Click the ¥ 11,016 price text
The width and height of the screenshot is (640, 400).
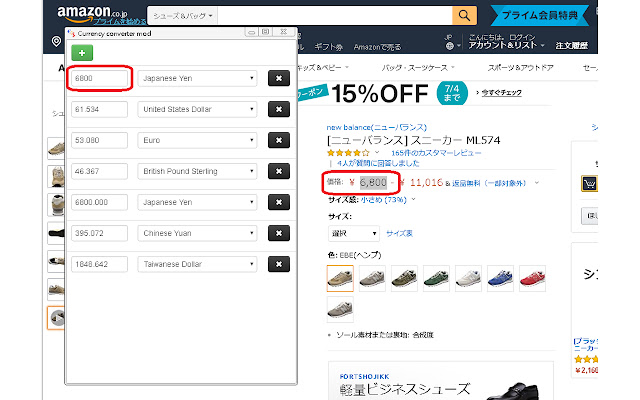[421, 182]
